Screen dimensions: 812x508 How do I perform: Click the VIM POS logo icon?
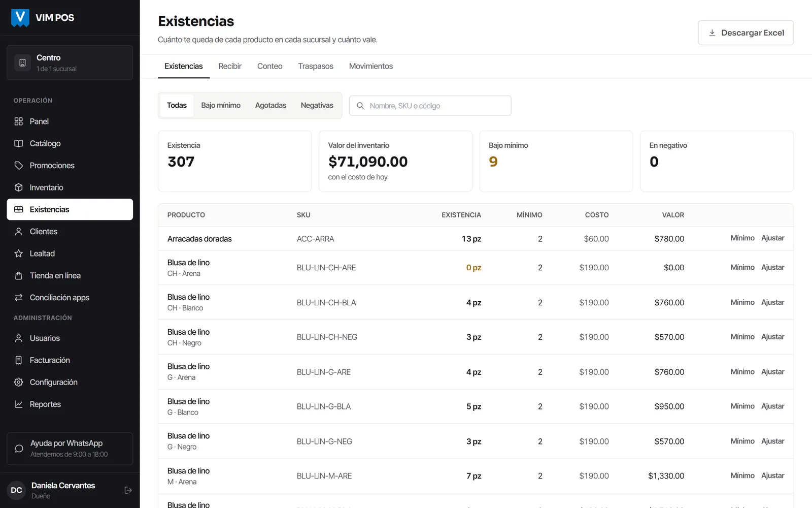coord(20,18)
